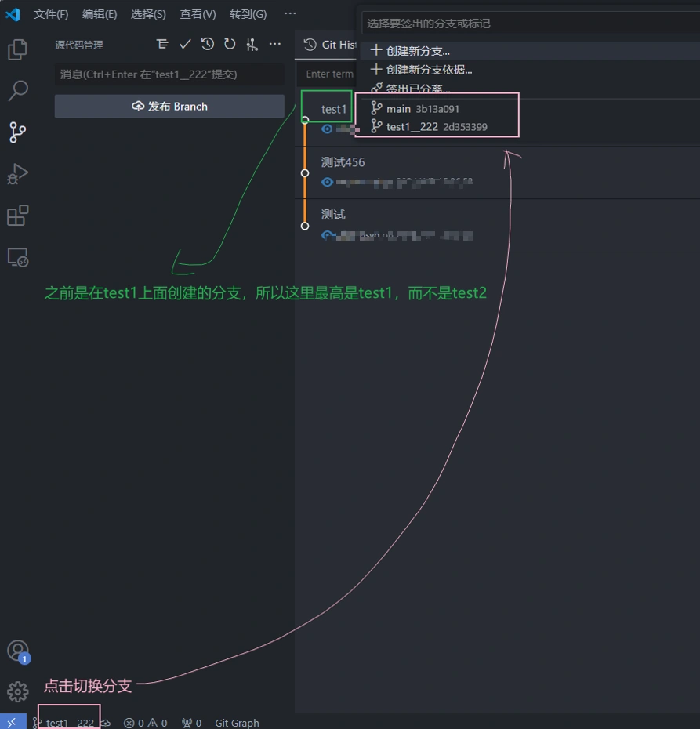This screenshot has width=700, height=729.
Task: Focus the commit message input box
Action: click(x=169, y=74)
